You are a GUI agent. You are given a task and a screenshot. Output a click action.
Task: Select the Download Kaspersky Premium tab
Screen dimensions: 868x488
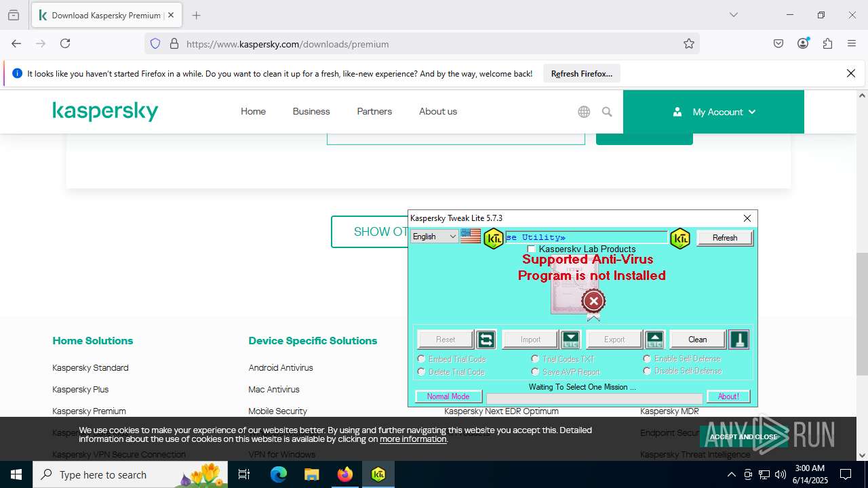pos(106,15)
